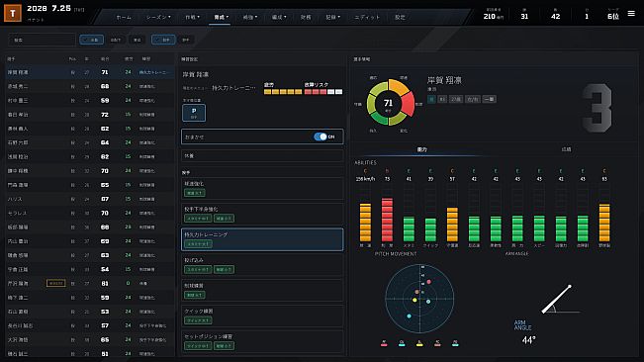Open the hamburger menu at top right
This screenshot has height=362, width=644.
click(x=631, y=14)
